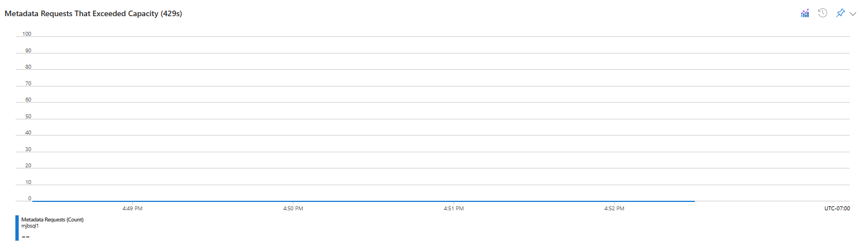Click the 4:50 PM time axis label
Screen dimensions: 868x251
(293, 209)
